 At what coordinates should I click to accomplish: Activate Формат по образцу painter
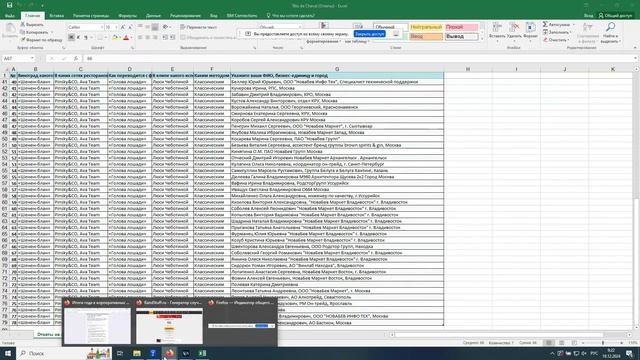[41, 40]
